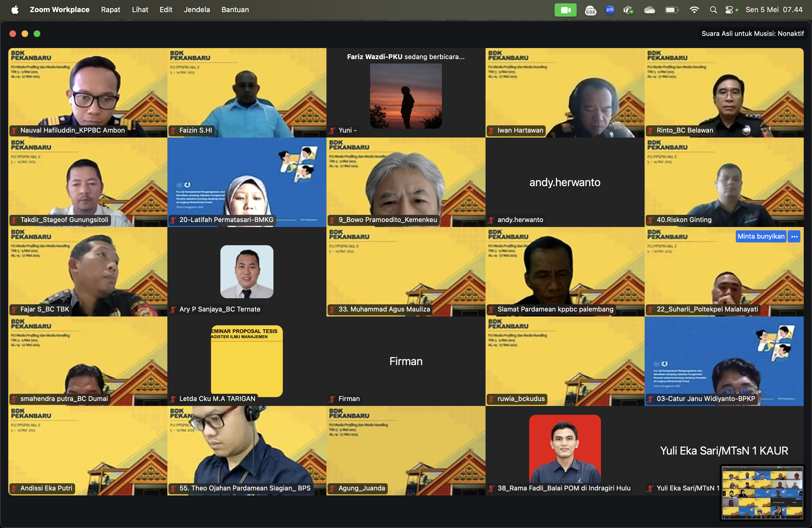The image size is (812, 528).
Task: Click the green camera menu bar icon
Action: click(x=565, y=10)
